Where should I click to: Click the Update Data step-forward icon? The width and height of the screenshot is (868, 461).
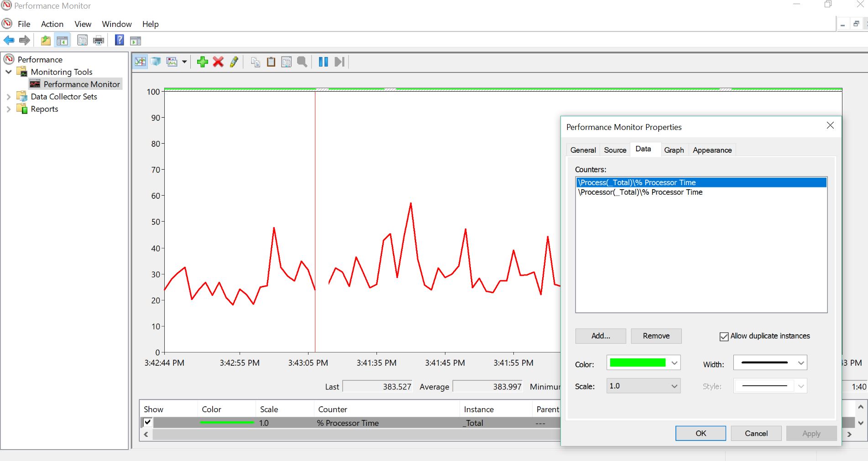pyautogui.click(x=339, y=62)
